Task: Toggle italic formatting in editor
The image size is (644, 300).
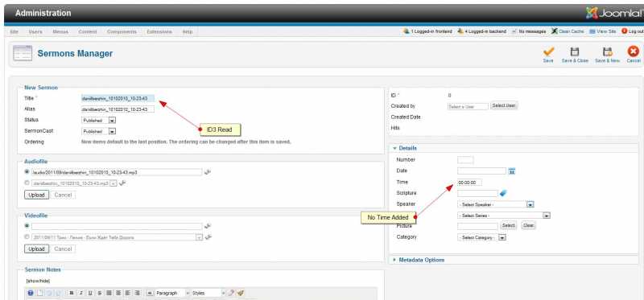Action: click(81, 293)
